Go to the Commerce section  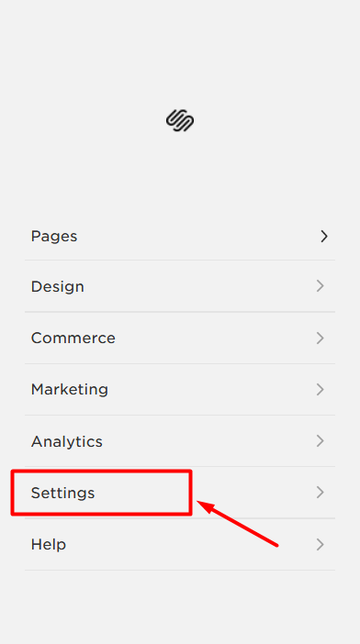click(x=73, y=338)
